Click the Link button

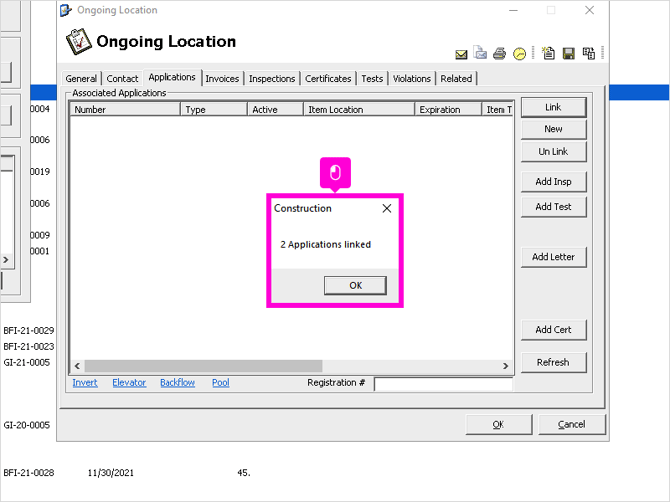[553, 107]
